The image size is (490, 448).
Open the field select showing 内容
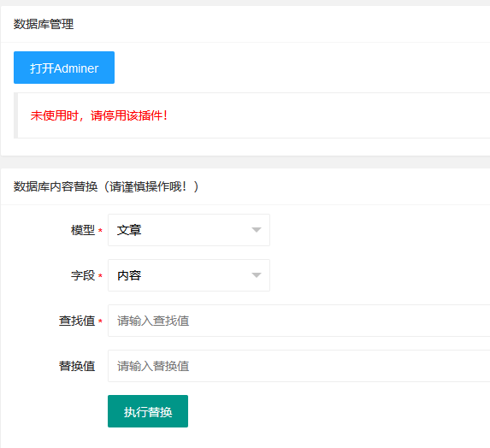[x=189, y=275]
